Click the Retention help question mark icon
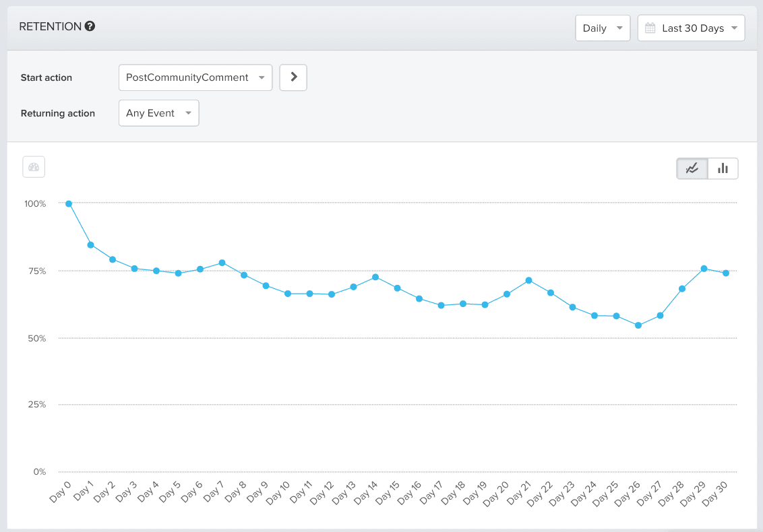 (90, 26)
